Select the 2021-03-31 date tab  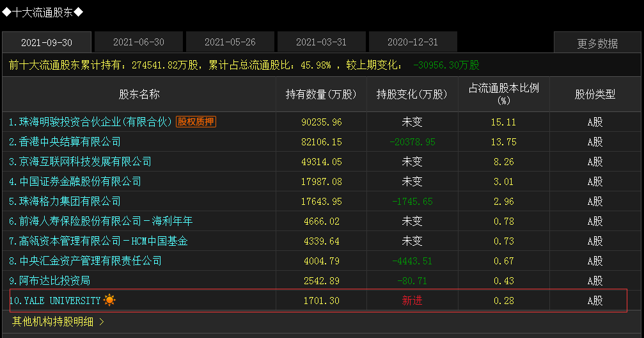[322, 42]
